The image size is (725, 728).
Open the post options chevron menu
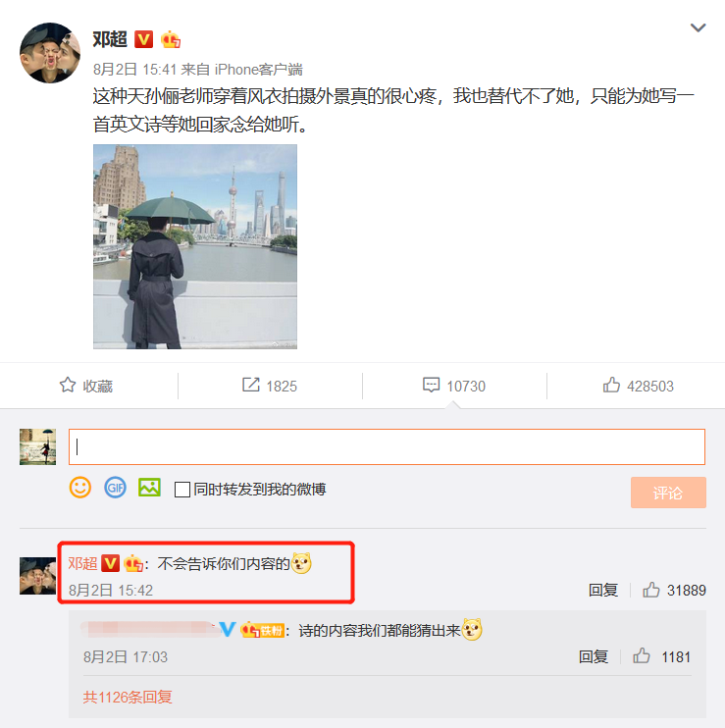tap(698, 27)
